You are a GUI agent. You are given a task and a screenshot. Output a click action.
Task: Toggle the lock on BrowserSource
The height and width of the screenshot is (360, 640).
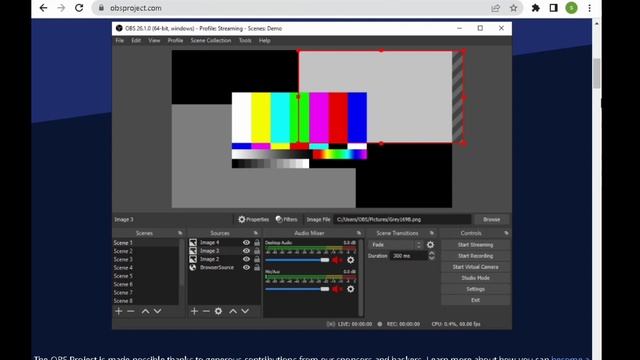[257, 268]
